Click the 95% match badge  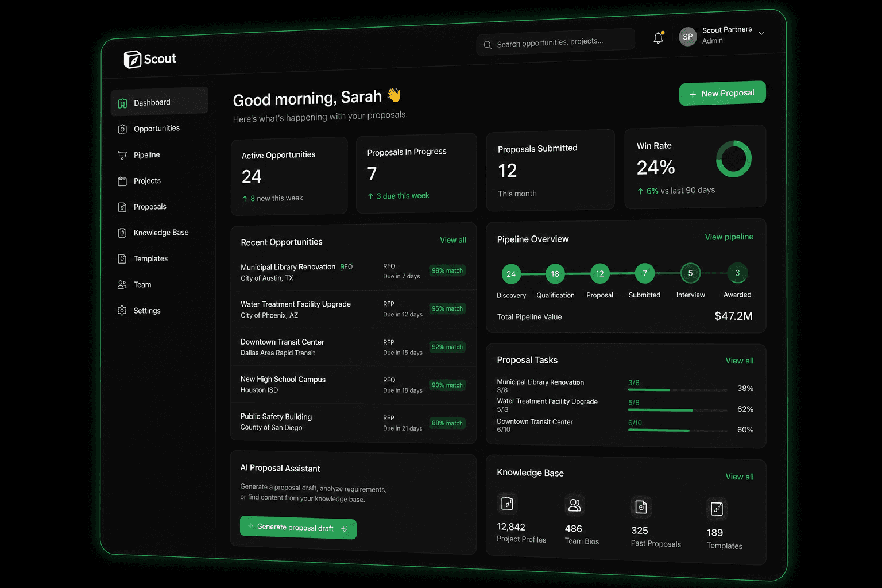click(x=447, y=308)
